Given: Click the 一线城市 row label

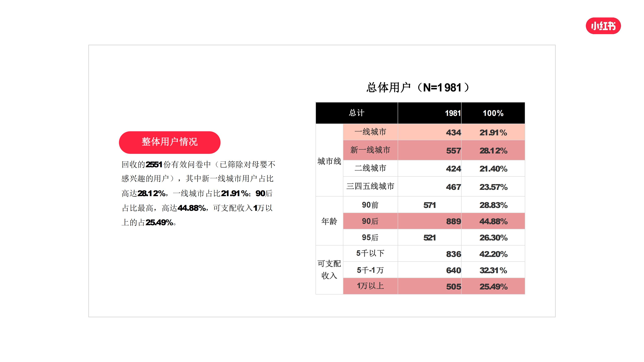Looking at the screenshot, I should pyautogui.click(x=370, y=132).
